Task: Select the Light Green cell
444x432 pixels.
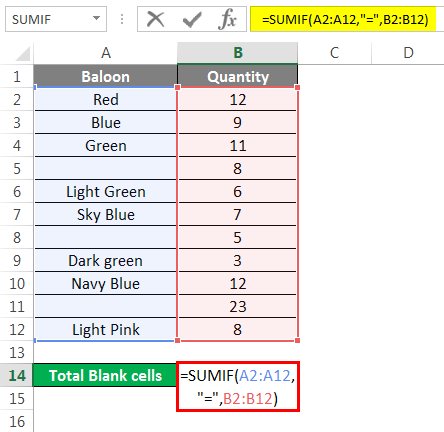Action: point(105,191)
